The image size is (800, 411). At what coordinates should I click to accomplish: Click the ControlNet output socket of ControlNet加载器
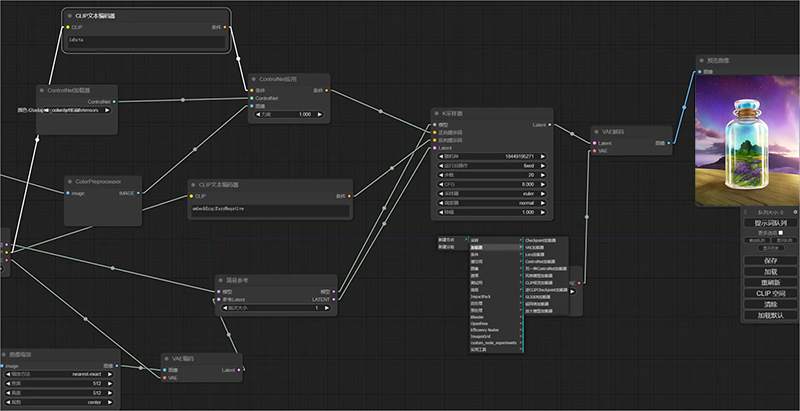[x=114, y=101]
